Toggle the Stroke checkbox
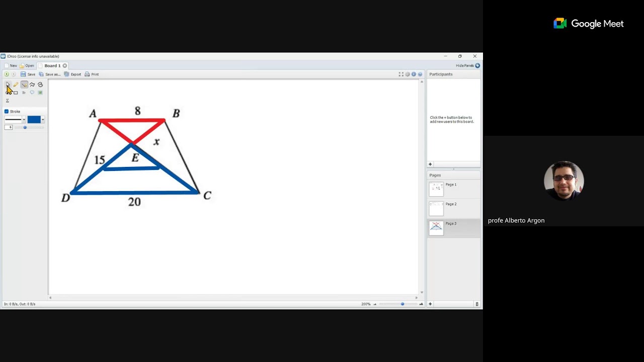This screenshot has width=644, height=362. 7,112
